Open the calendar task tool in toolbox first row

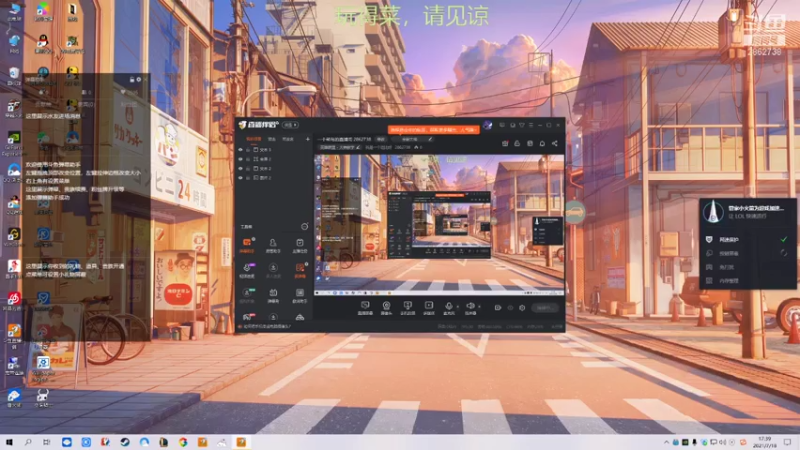(x=299, y=245)
